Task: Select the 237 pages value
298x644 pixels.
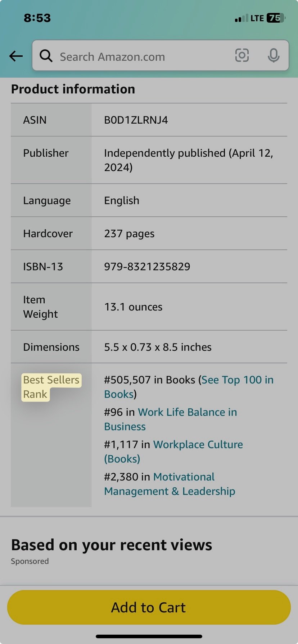Action: [x=129, y=234]
